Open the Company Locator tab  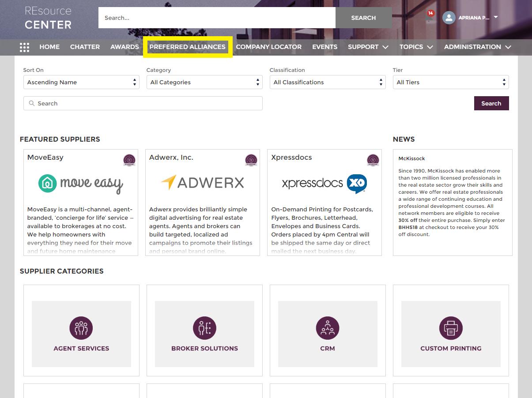pos(269,47)
